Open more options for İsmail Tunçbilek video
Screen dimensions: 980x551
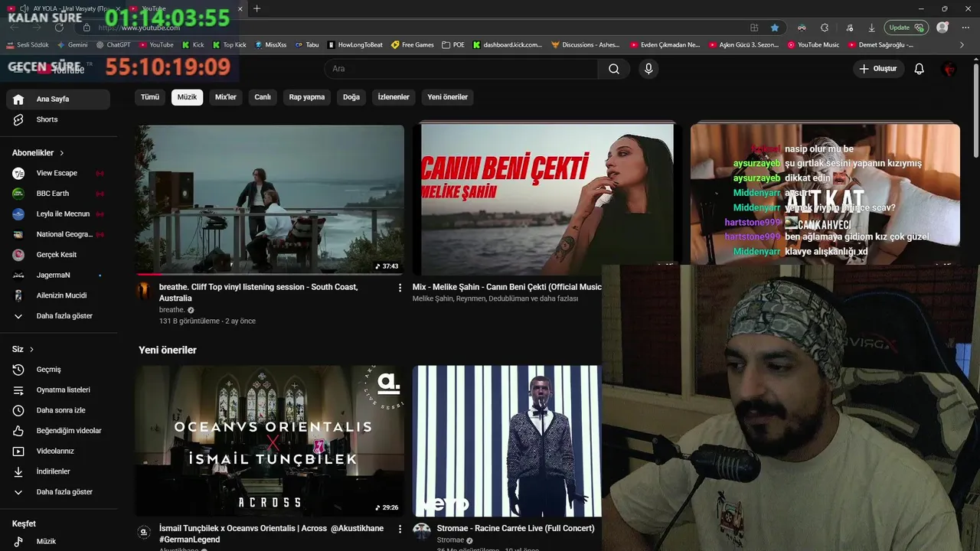[400, 529]
